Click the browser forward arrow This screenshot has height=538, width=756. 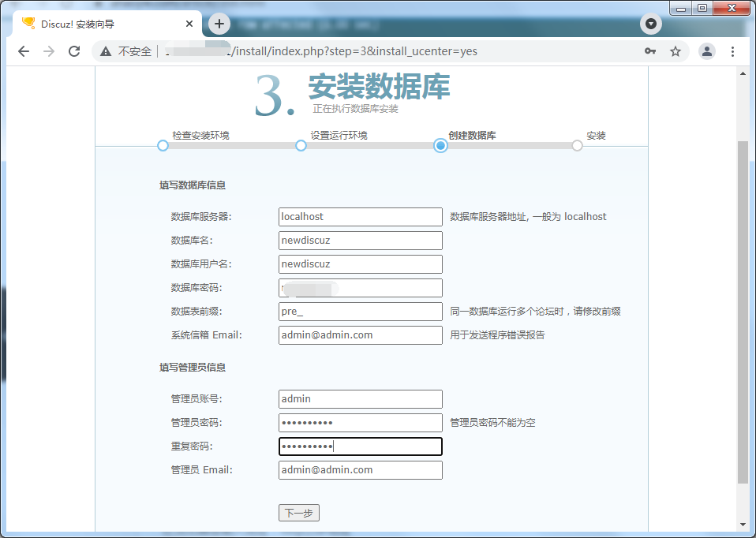tap(49, 51)
